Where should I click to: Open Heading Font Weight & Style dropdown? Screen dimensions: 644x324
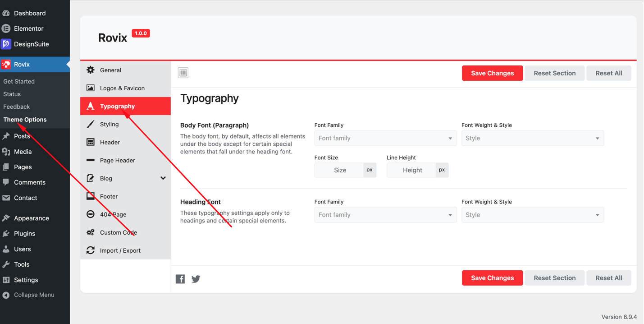[x=533, y=215]
